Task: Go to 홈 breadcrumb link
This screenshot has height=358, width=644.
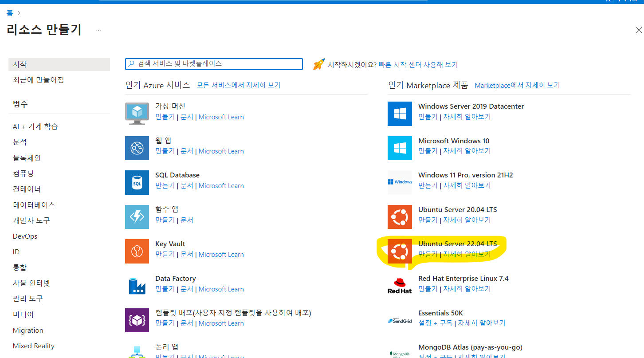Action: [x=10, y=13]
